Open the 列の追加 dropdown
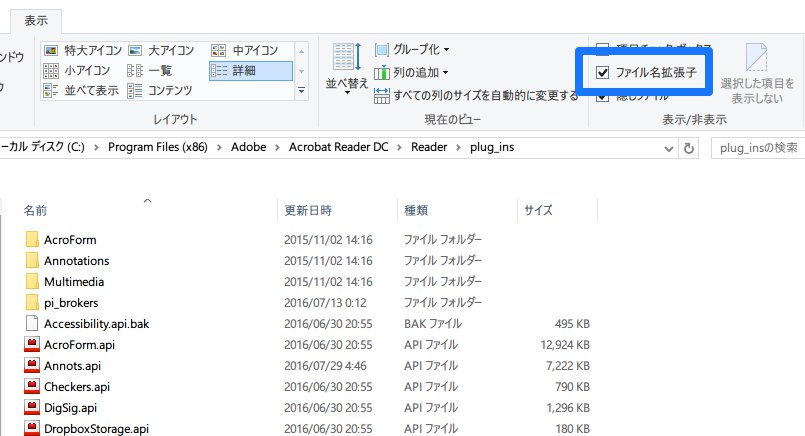 (411, 72)
